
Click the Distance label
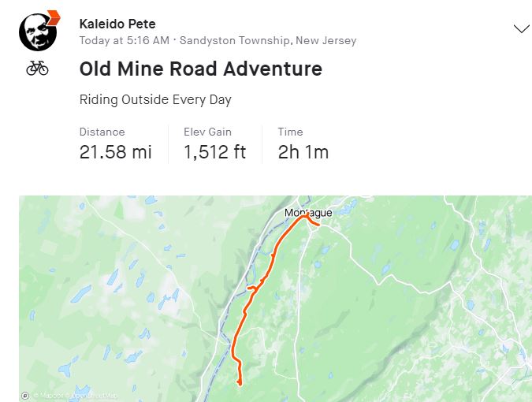(x=102, y=132)
